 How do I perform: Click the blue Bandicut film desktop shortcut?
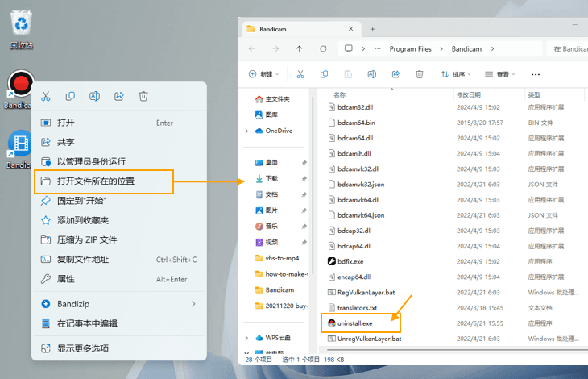tap(19, 149)
